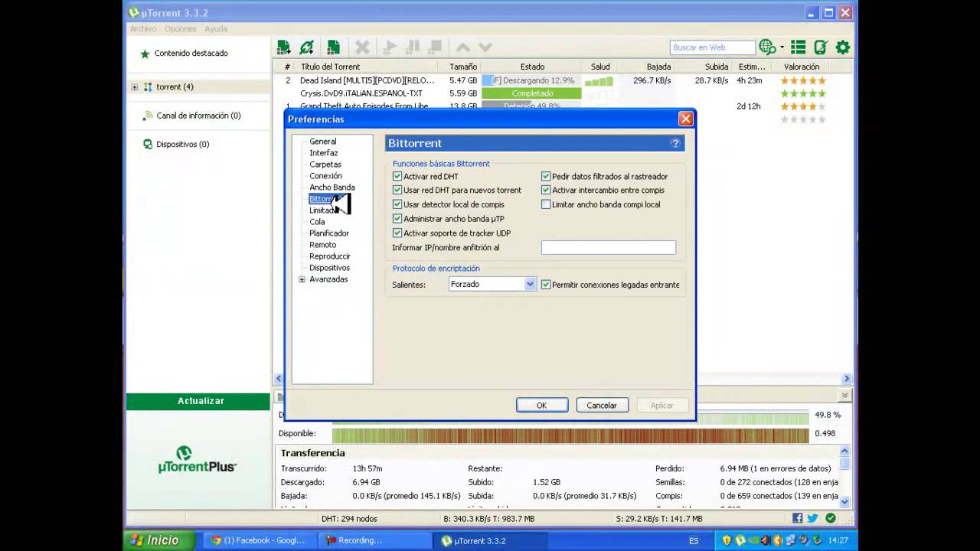Click the help question mark icon

coord(675,143)
